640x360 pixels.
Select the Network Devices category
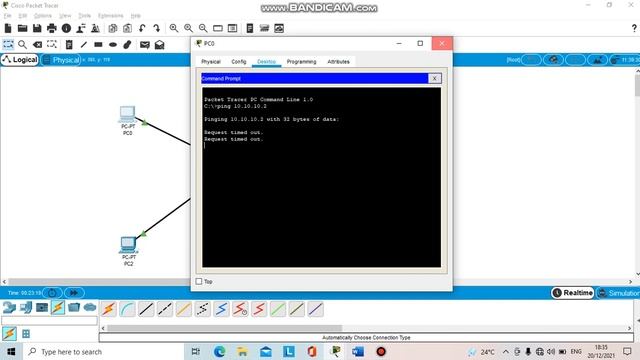pyautogui.click(x=9, y=307)
